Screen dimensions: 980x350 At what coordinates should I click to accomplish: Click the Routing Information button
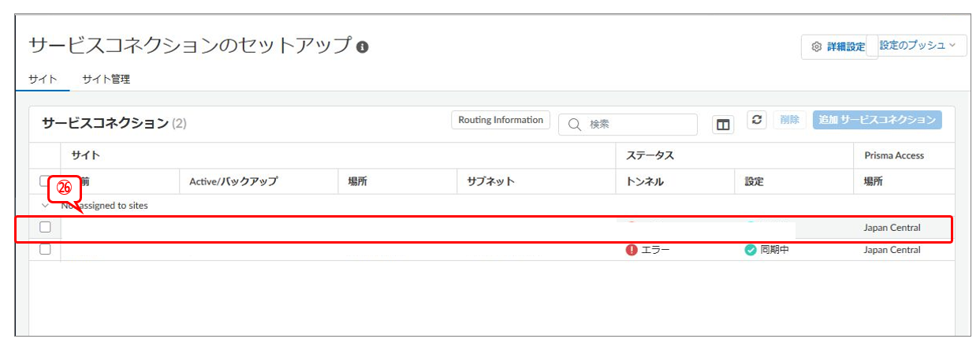(501, 120)
